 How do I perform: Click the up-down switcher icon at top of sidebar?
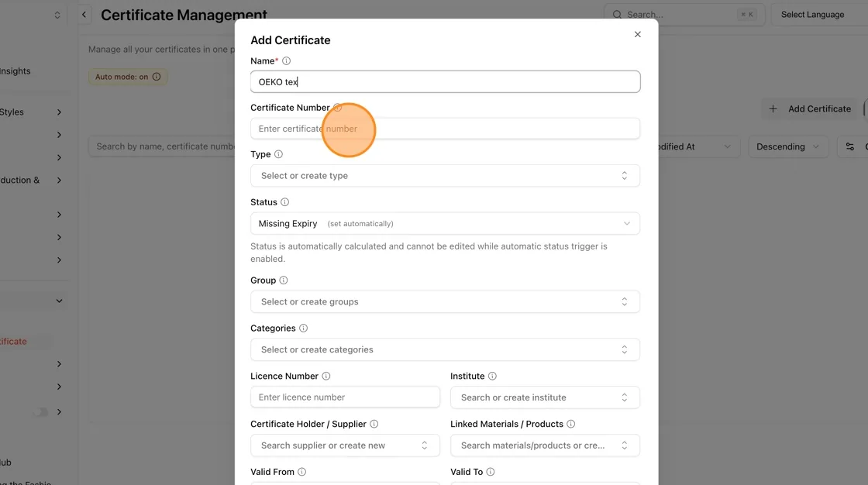tap(57, 15)
